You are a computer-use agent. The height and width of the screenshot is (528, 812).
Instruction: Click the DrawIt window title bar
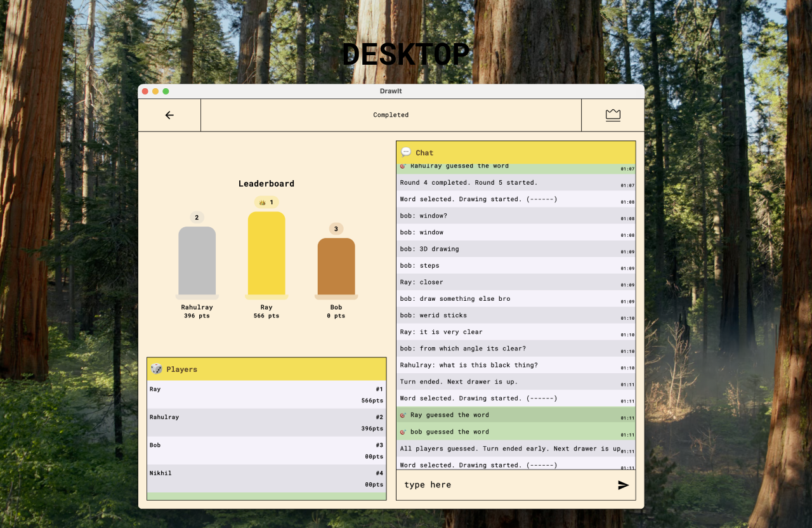click(391, 91)
